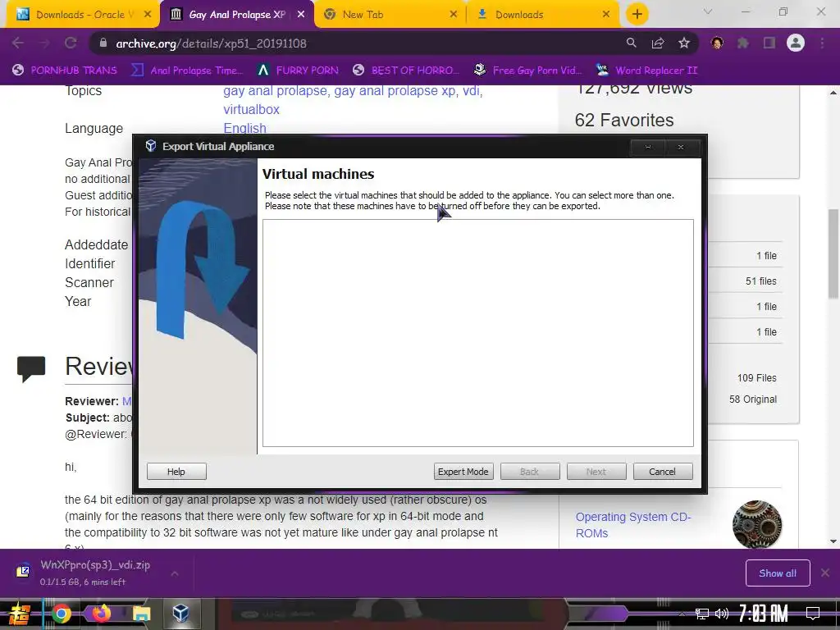Click the volume icon in system tray
Screen dimensions: 840x630
pos(722,614)
